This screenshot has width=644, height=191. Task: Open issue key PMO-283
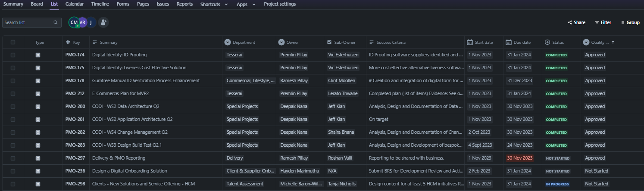75,145
